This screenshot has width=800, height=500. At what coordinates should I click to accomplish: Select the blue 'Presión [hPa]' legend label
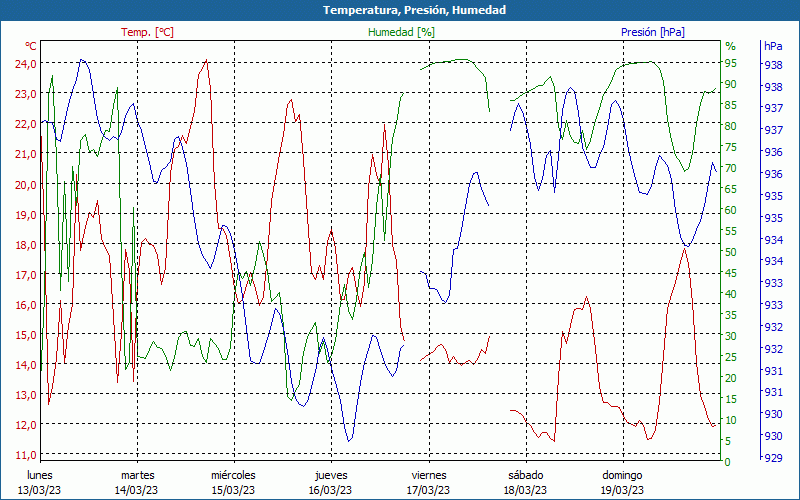coord(653,32)
